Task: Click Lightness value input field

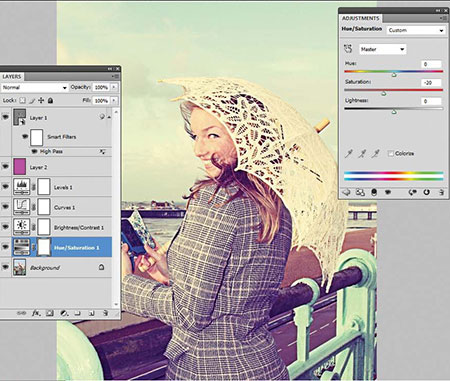Action: point(431,101)
